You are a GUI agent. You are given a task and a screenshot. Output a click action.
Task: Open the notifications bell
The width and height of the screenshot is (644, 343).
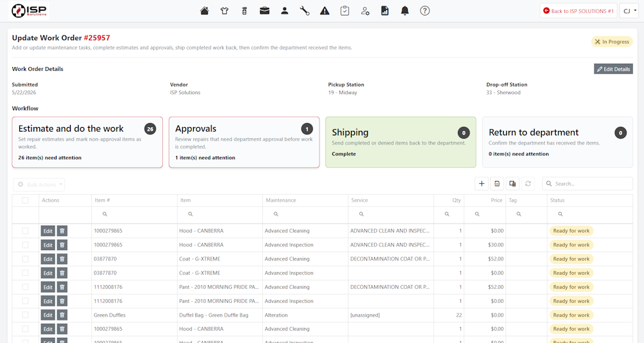405,11
